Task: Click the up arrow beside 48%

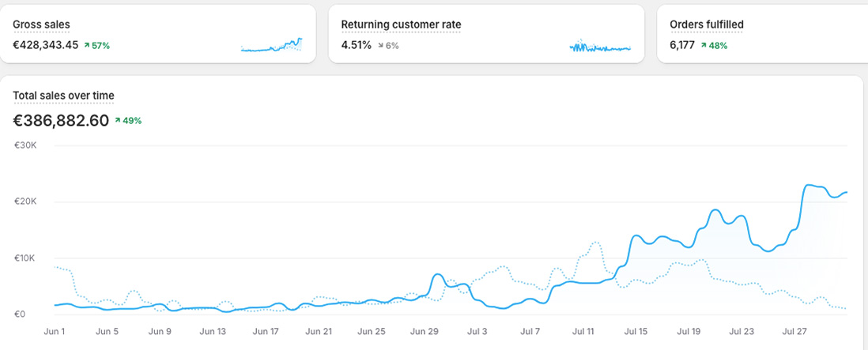Action: (704, 46)
